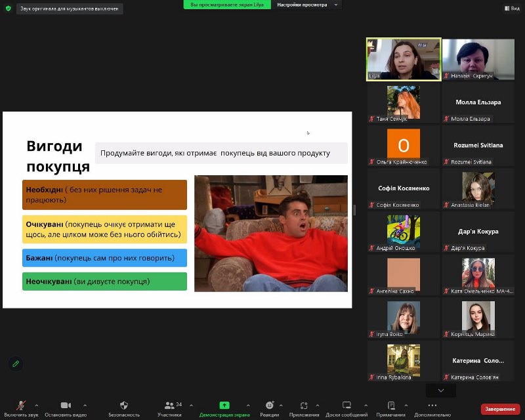This screenshot has height=420, width=525.
Task: Select Iryna Boiko participant tile
Action: tap(404, 318)
